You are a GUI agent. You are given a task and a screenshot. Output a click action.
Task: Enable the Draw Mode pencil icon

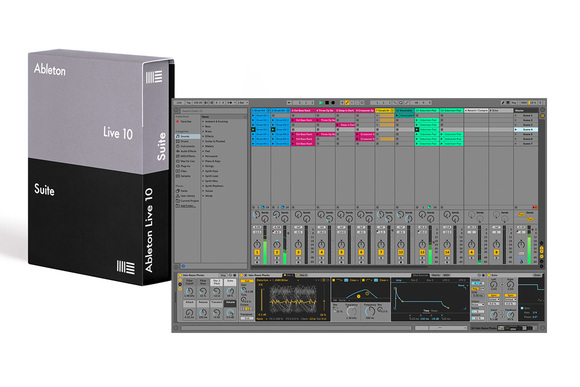point(503,102)
